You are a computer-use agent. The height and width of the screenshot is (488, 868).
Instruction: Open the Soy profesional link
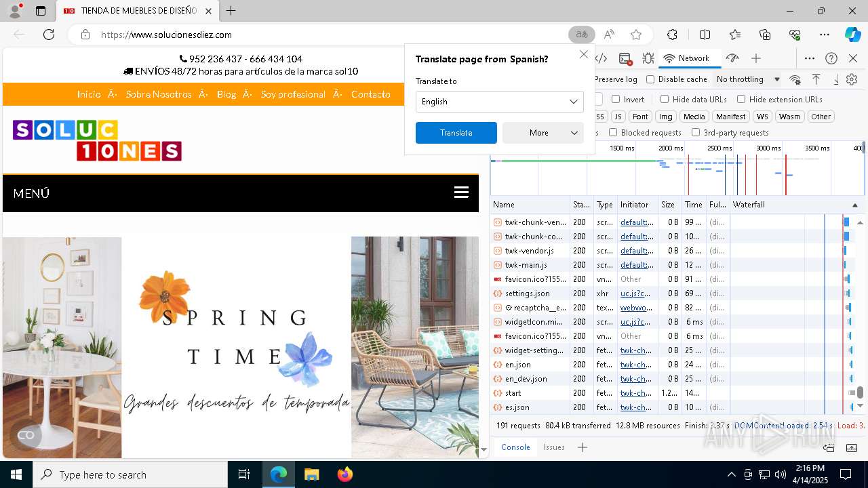[x=293, y=94]
